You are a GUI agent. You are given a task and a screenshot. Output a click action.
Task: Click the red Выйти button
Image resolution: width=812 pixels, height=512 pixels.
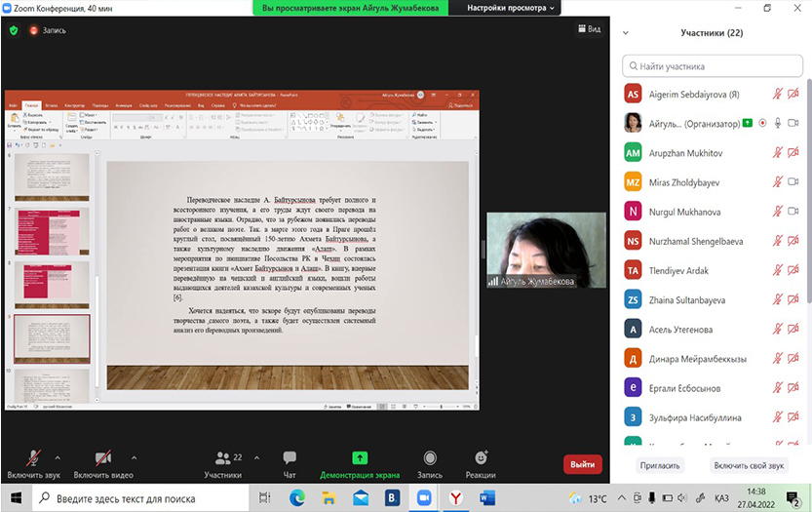582,465
